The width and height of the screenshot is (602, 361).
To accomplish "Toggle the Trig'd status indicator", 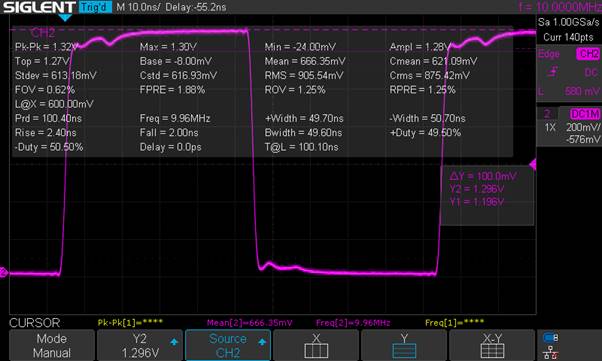I will [95, 7].
